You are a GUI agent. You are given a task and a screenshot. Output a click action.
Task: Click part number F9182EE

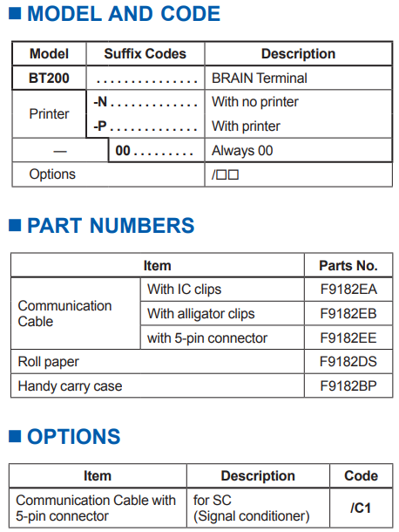[x=348, y=338]
